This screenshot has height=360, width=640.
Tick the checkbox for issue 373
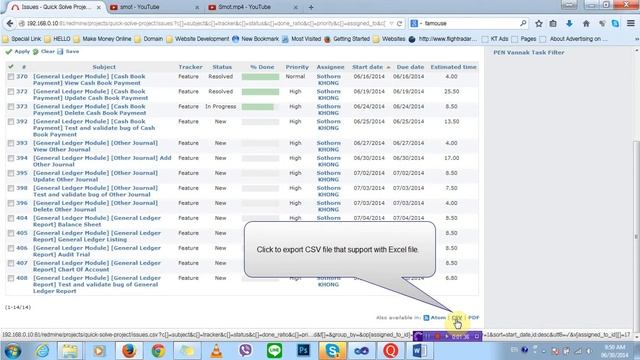pos(11,107)
